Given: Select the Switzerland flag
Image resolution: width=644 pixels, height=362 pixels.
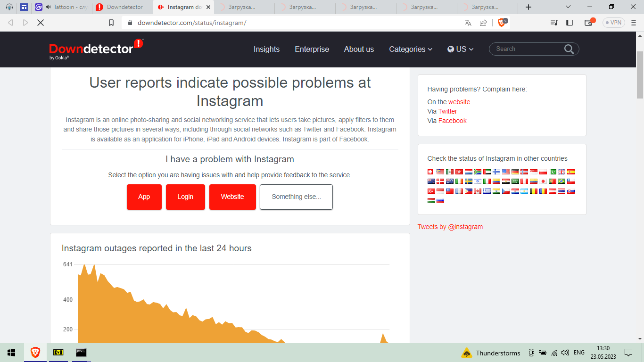Looking at the screenshot, I should pos(430,172).
